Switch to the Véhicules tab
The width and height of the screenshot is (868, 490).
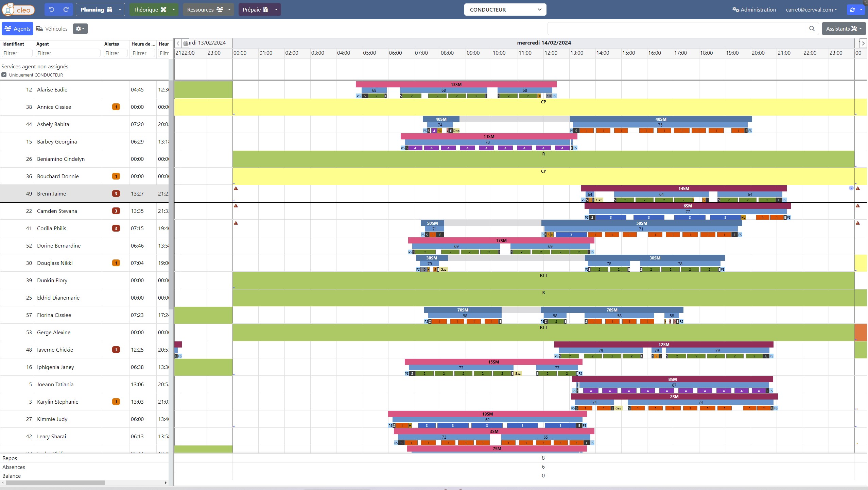[52, 29]
